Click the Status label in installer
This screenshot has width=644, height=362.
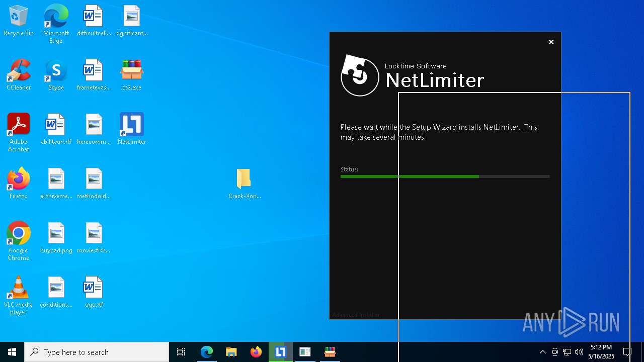tap(349, 169)
